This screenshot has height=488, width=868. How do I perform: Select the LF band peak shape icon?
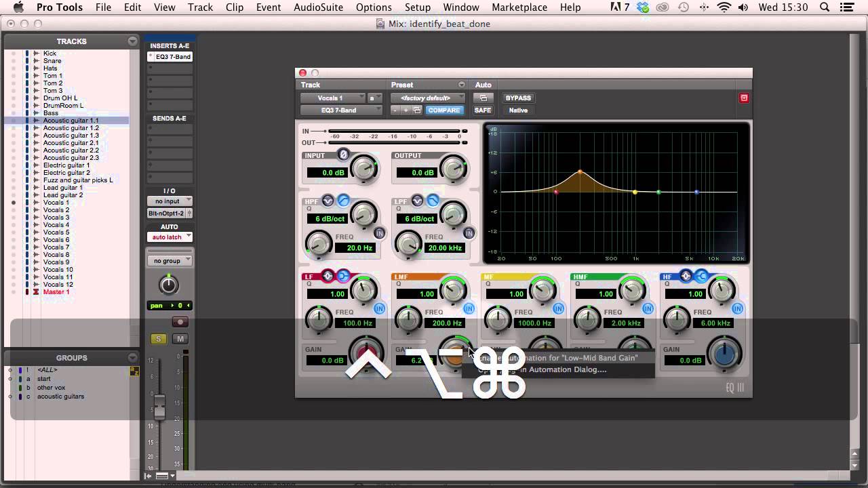click(328, 276)
